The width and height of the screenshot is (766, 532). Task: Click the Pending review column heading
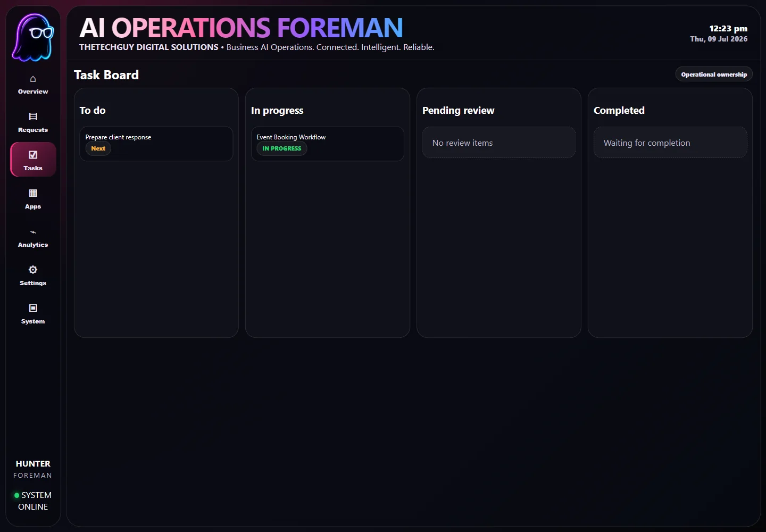[x=459, y=111]
